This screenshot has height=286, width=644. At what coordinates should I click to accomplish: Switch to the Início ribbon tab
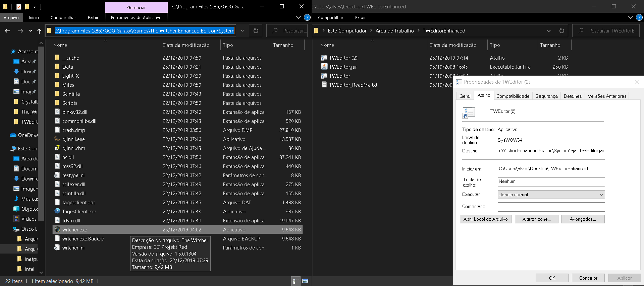[34, 17]
